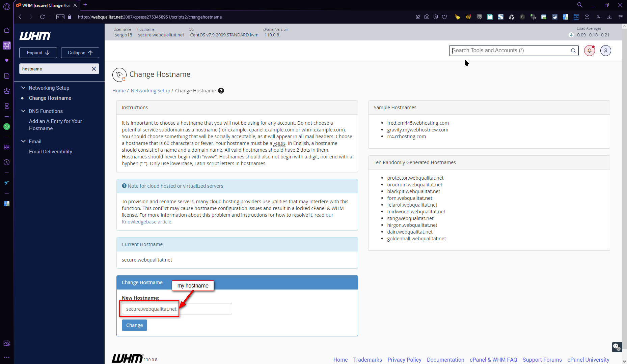Switch to the WHM Change Hostname browser tab
The height and width of the screenshot is (364, 627).
pyautogui.click(x=46, y=5)
